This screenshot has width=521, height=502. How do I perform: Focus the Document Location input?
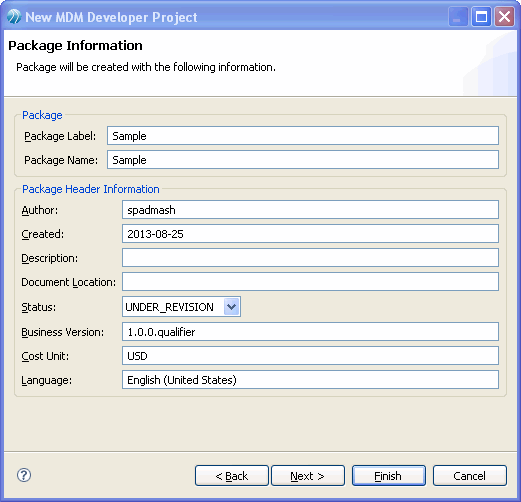click(310, 282)
